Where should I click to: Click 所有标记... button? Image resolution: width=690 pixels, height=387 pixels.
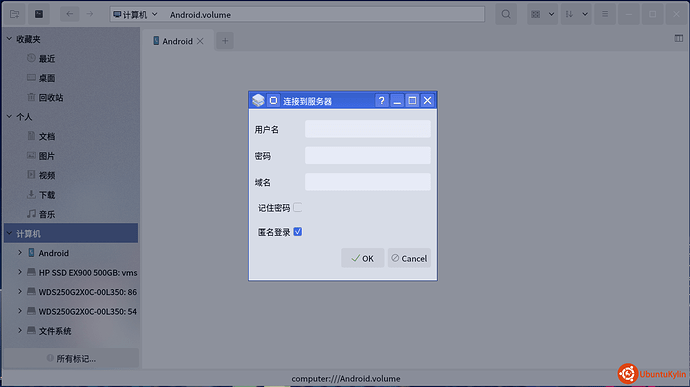click(x=71, y=358)
